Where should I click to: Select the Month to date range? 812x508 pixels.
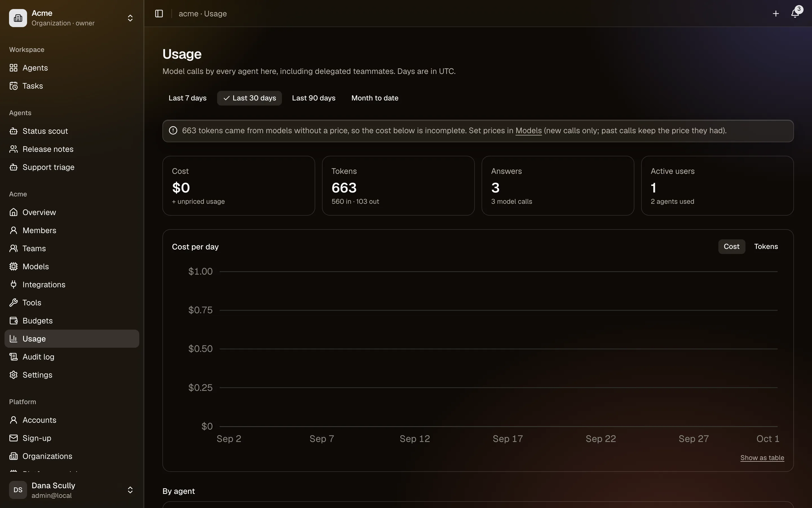coord(375,98)
